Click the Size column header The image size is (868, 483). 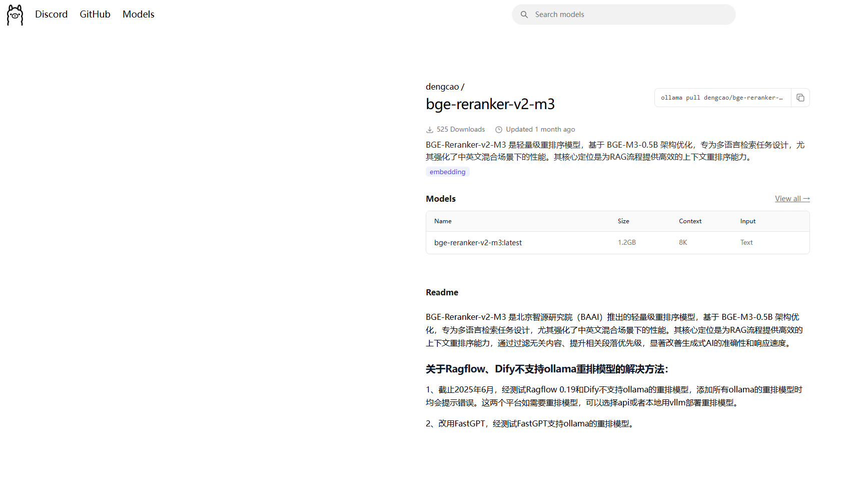623,221
